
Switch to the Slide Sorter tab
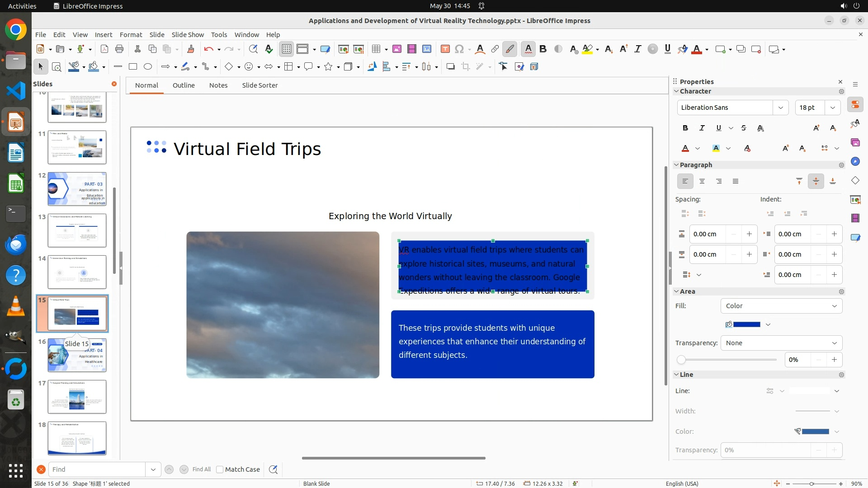coord(259,85)
